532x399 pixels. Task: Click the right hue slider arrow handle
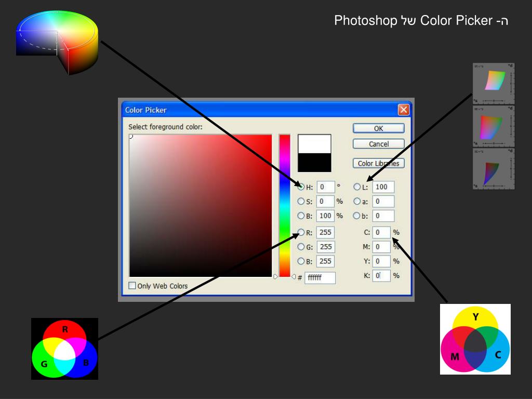click(x=294, y=277)
